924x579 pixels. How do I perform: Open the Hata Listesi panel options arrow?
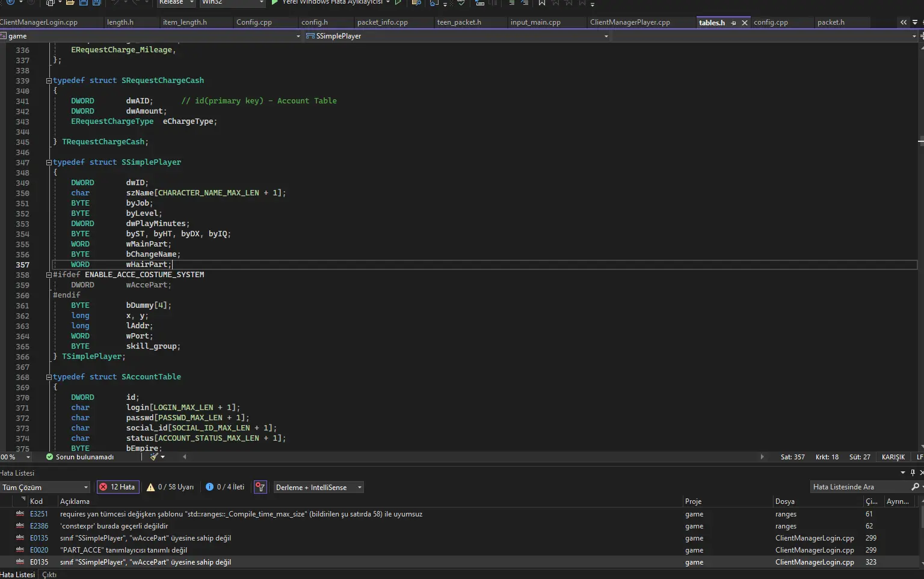click(903, 473)
